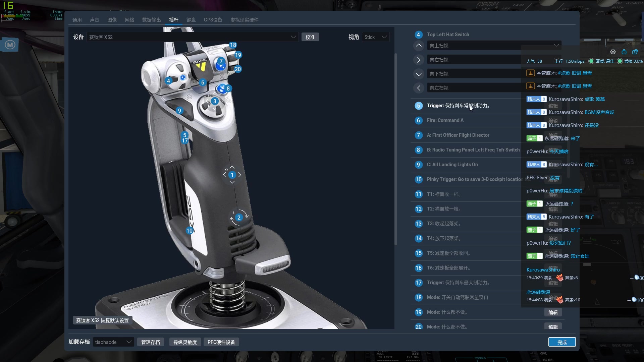644x362 pixels.
Task: Switch to the GPS设备 tab
Action: pos(213,20)
